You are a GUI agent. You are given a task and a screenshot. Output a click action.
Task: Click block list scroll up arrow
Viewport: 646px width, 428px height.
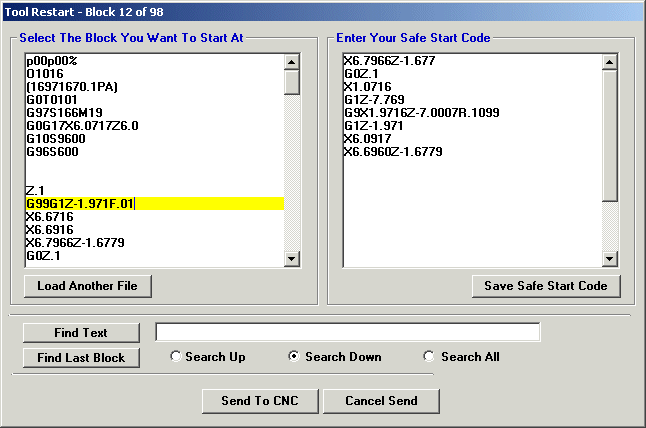(292, 62)
